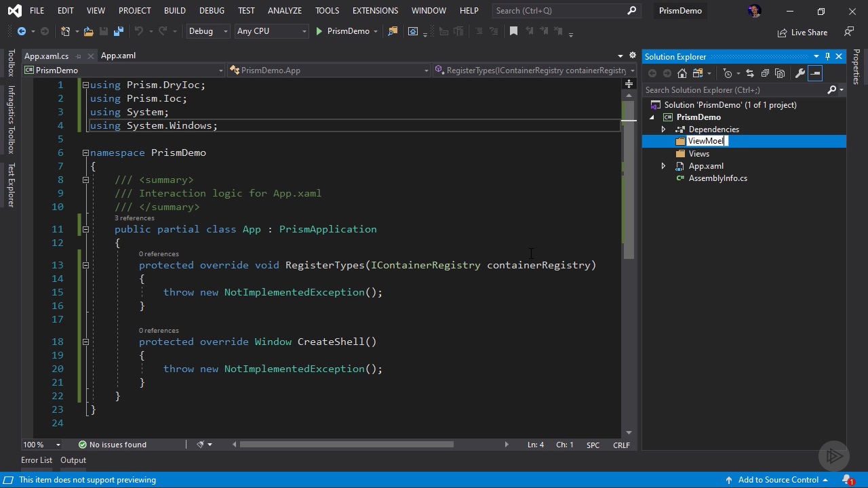Toggle auto-hide pin on Solution Explorer
The height and width of the screenshot is (488, 868).
click(x=827, y=56)
